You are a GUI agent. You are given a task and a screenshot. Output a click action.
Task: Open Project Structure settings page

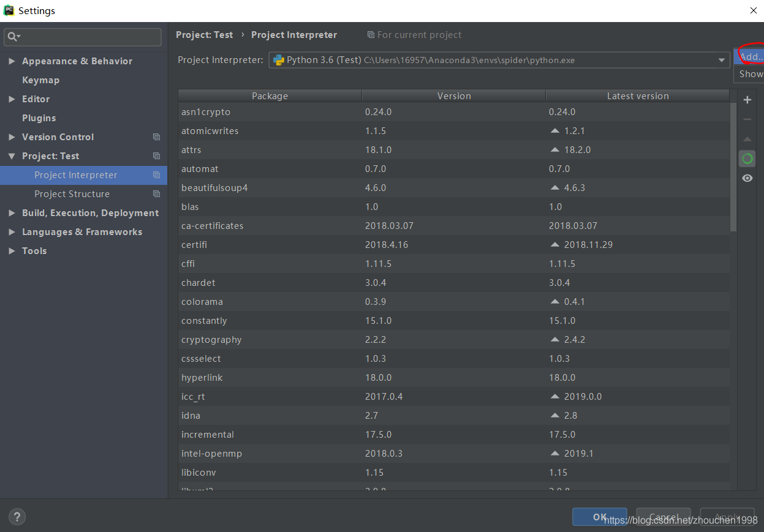click(x=72, y=194)
